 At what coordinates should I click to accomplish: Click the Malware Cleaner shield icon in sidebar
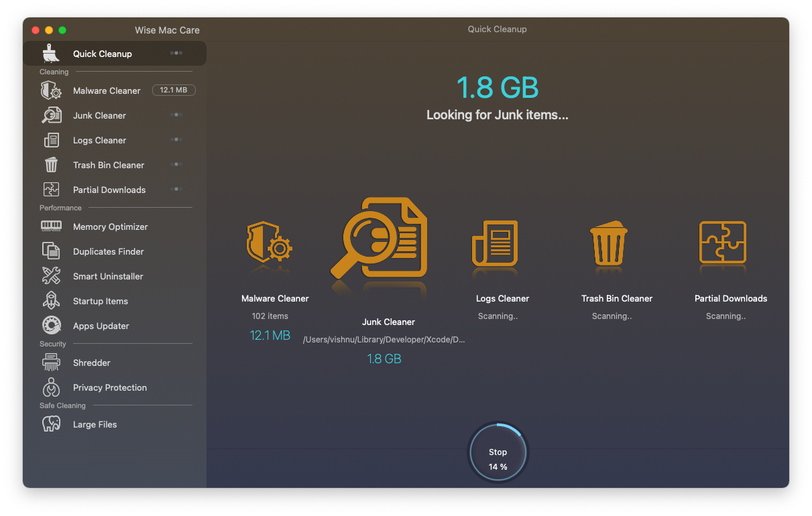pos(51,90)
